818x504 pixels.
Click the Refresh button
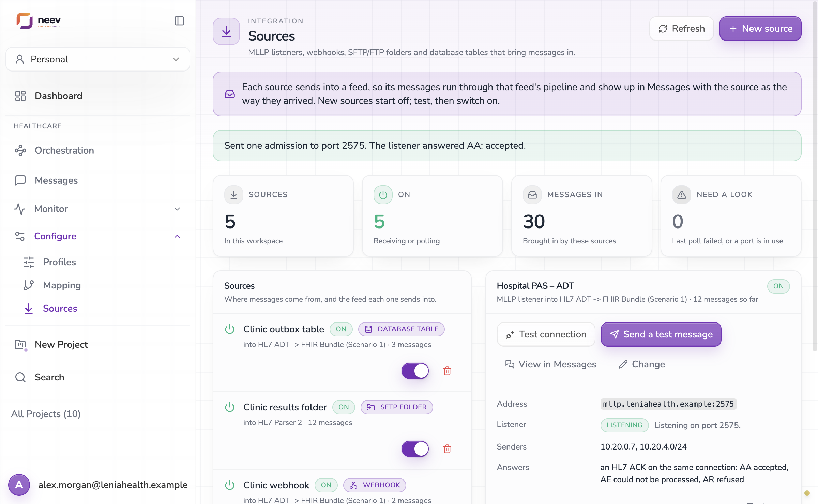click(682, 29)
